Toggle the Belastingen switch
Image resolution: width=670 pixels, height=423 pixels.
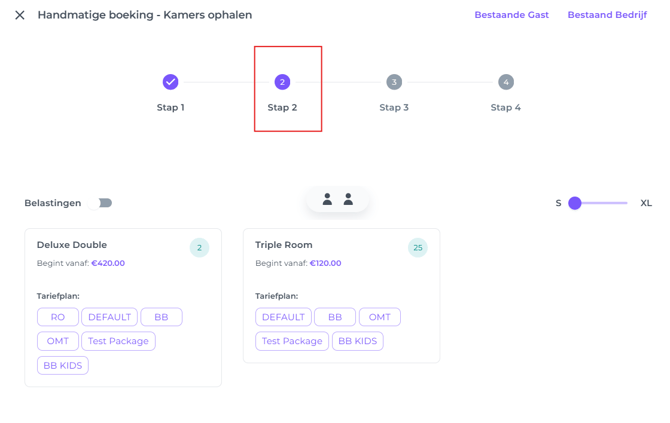pyautogui.click(x=103, y=203)
